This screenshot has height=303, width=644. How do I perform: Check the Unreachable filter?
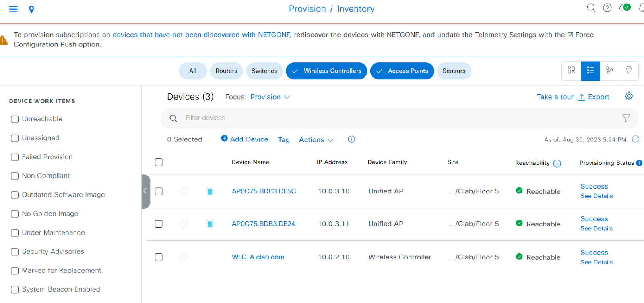(x=15, y=119)
